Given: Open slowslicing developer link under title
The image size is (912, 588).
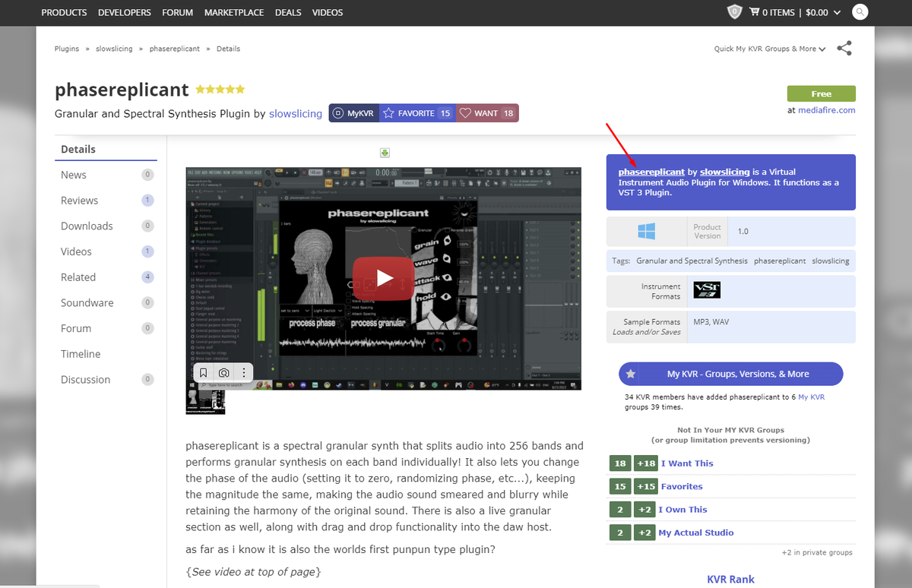Looking at the screenshot, I should [x=296, y=113].
